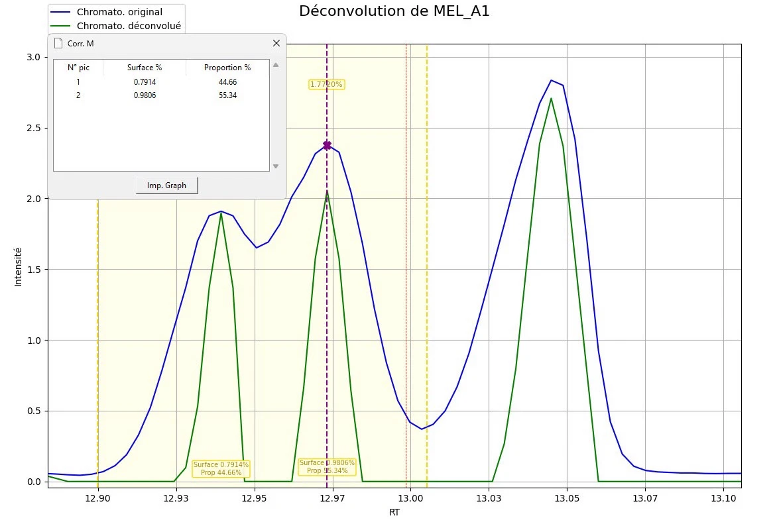Select peak row 1 with surface 0.7914
This screenshot has height=532, width=777.
(x=145, y=82)
